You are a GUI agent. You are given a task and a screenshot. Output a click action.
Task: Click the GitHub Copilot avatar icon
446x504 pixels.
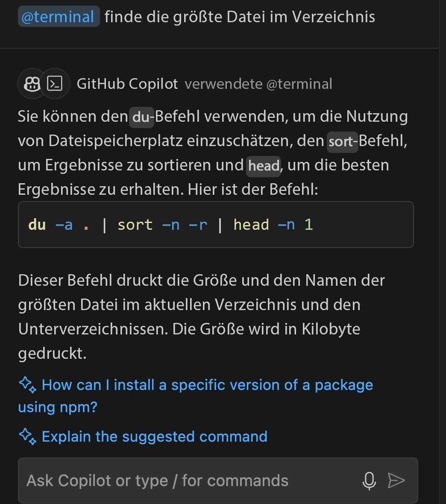pyautogui.click(x=32, y=84)
